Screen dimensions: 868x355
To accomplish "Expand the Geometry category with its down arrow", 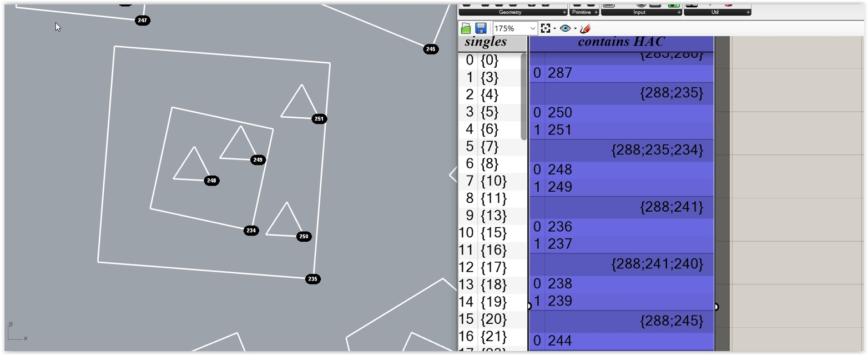I will click(x=564, y=12).
